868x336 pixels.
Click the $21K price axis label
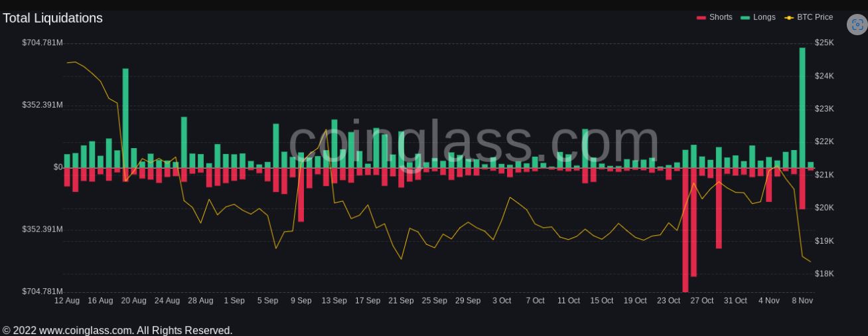click(x=824, y=175)
